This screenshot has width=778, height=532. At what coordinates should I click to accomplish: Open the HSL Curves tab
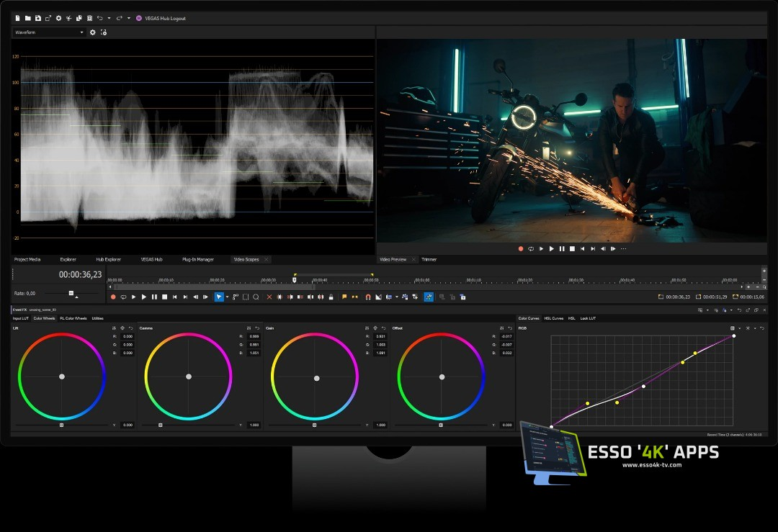pos(553,318)
